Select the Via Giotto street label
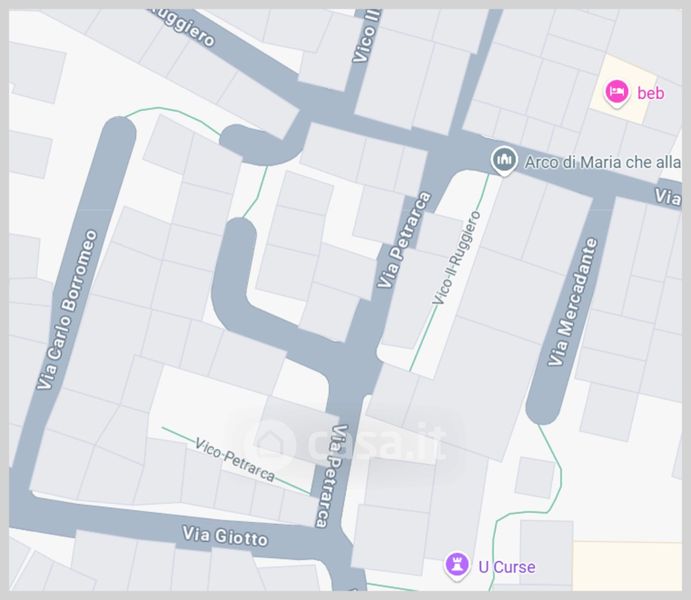Screen dimensions: 691x600 click(225, 536)
